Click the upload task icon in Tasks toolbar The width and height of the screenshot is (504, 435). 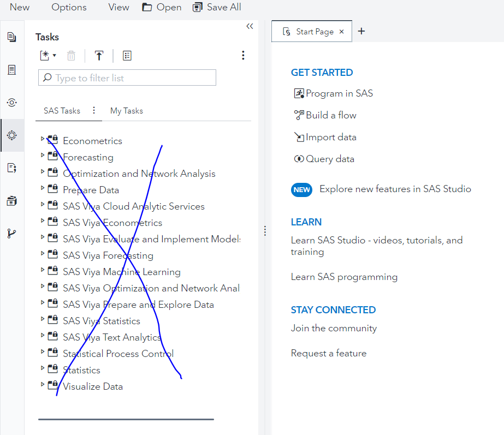pos(99,55)
